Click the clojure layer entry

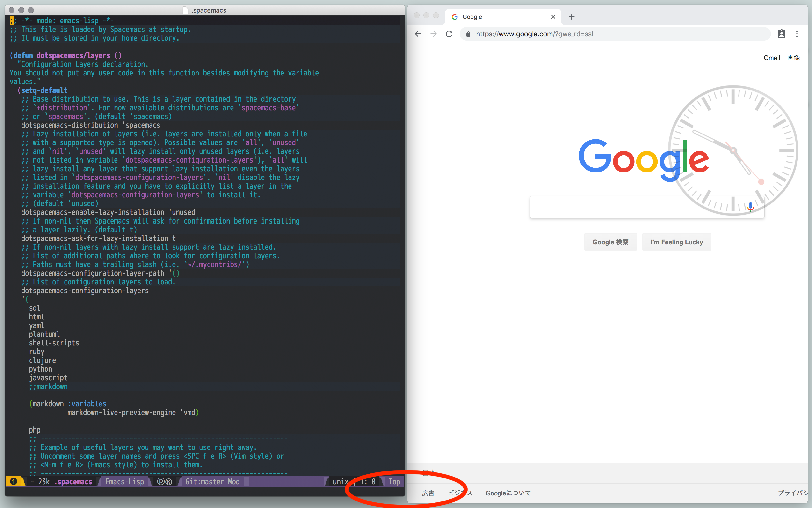42,360
